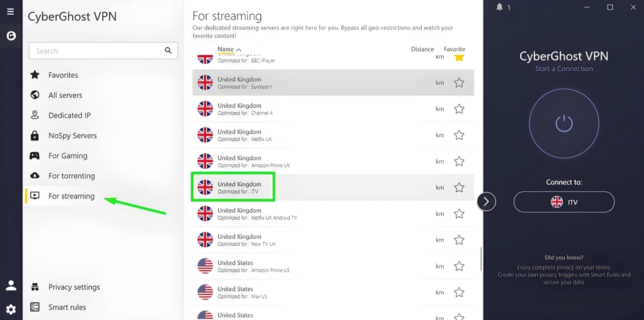
Task: Open the settings gear icon
Action: coord(11,309)
